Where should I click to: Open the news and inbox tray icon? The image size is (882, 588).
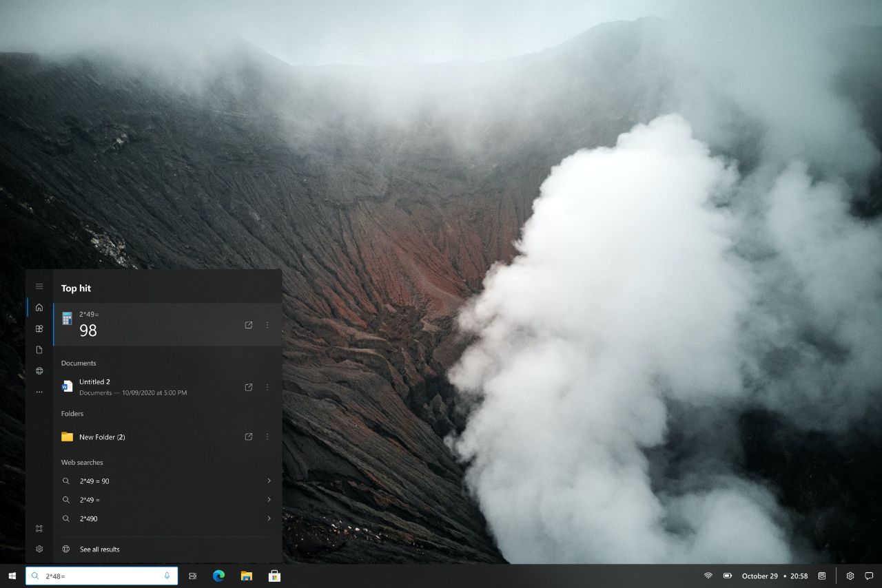(822, 576)
